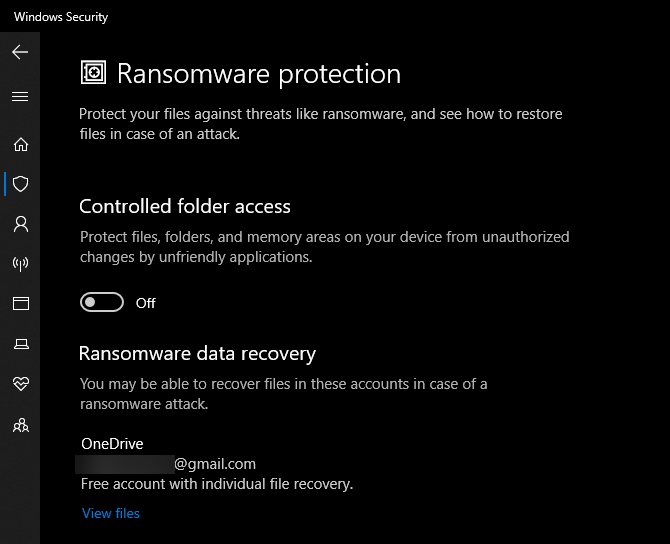
Task: Open Device security laptop icon
Action: coord(21,344)
